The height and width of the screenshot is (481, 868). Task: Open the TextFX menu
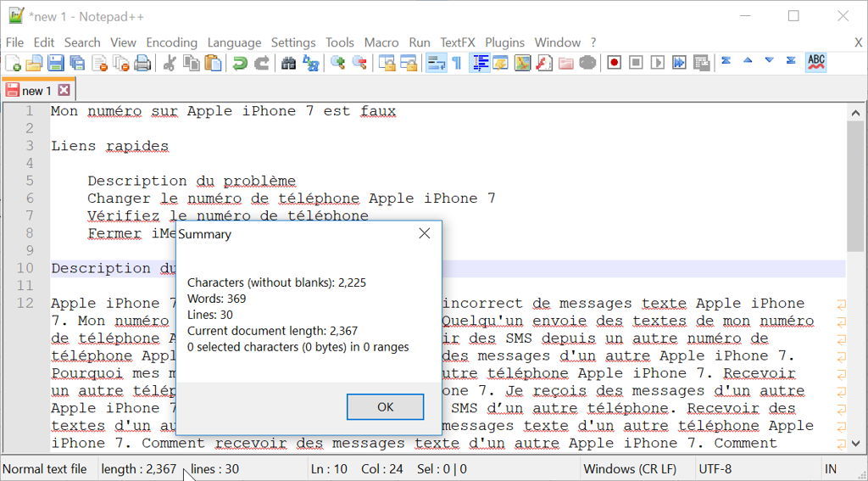pos(458,42)
